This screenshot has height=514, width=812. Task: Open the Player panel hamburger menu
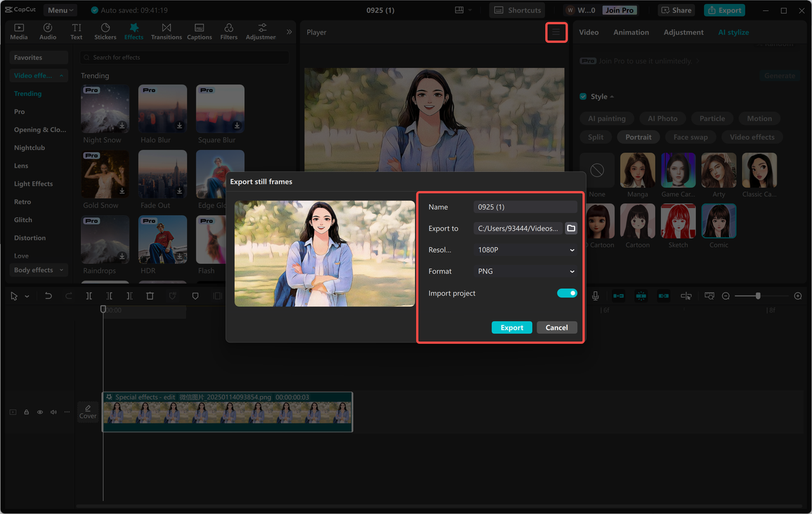coord(556,32)
